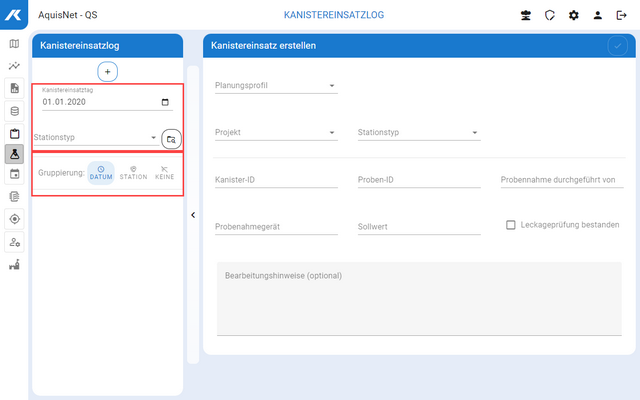Group entries by Station
This screenshot has height=400, width=640.
[x=133, y=173]
